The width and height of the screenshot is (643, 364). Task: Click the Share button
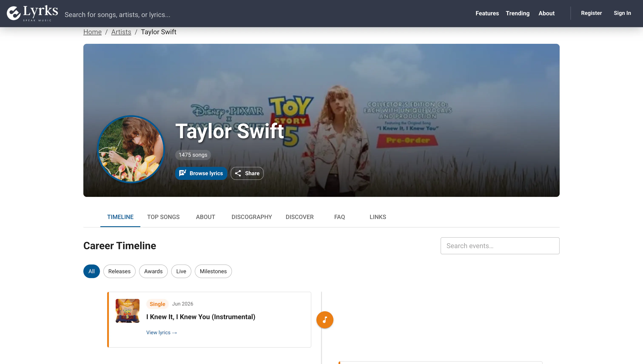247,173
